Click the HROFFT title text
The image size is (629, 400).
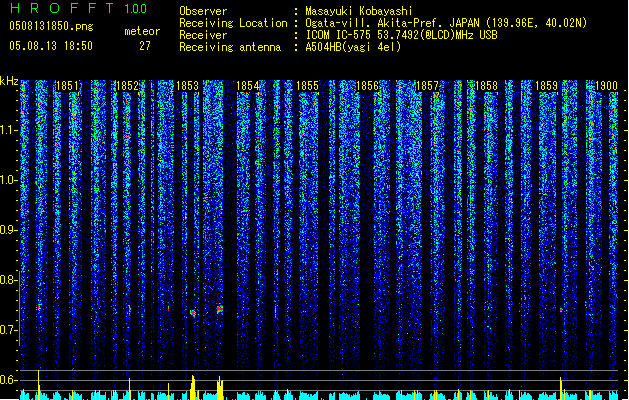(62, 8)
